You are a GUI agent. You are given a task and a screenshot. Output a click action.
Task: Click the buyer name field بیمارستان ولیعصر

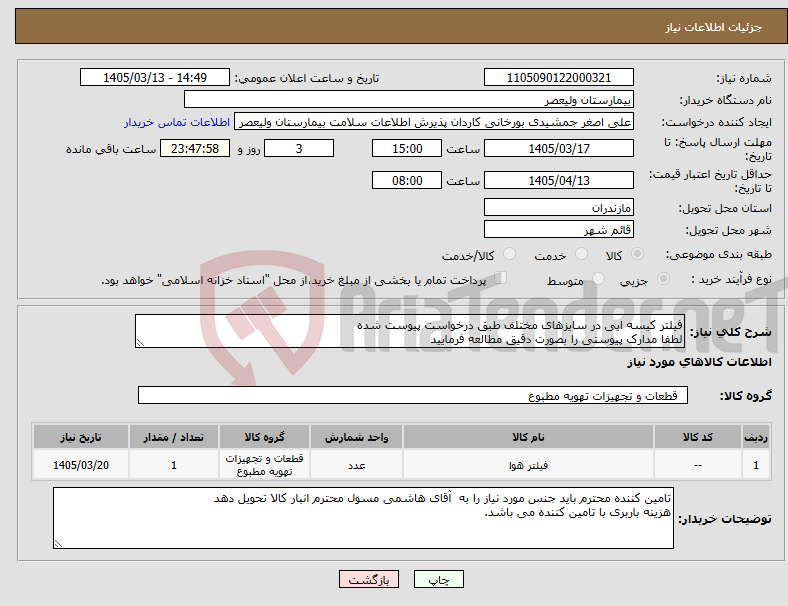(x=409, y=99)
